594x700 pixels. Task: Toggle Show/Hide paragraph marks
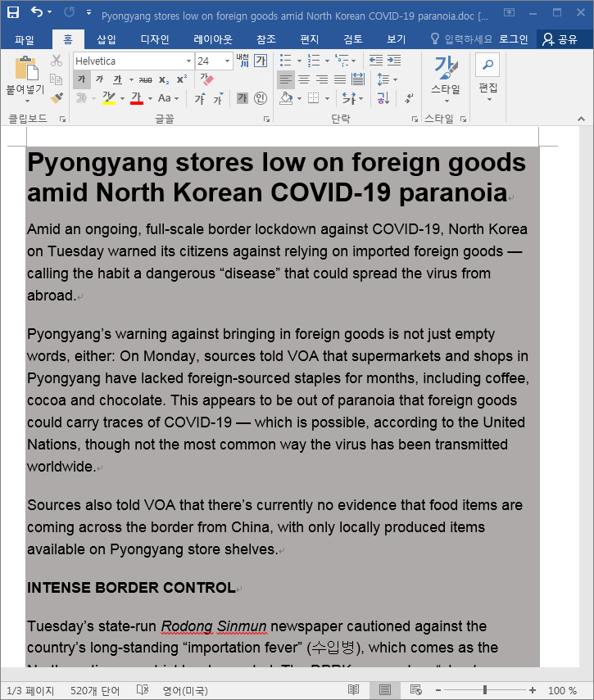pyautogui.click(x=409, y=97)
